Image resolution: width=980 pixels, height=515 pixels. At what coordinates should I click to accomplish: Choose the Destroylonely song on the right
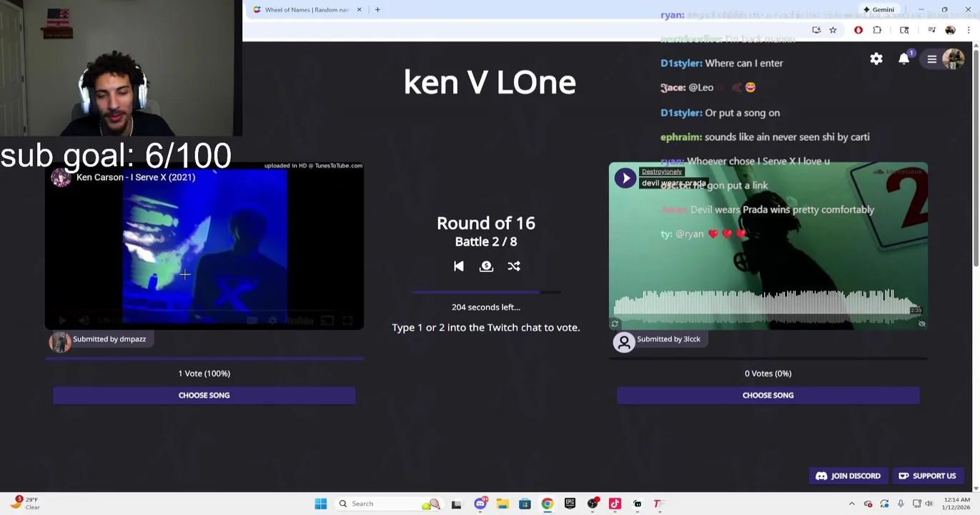pos(768,395)
